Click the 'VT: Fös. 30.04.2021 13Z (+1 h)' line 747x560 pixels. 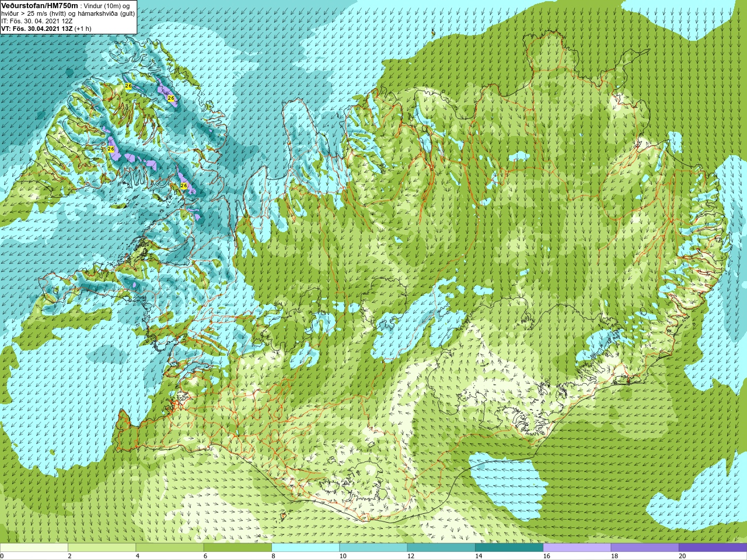(47, 28)
